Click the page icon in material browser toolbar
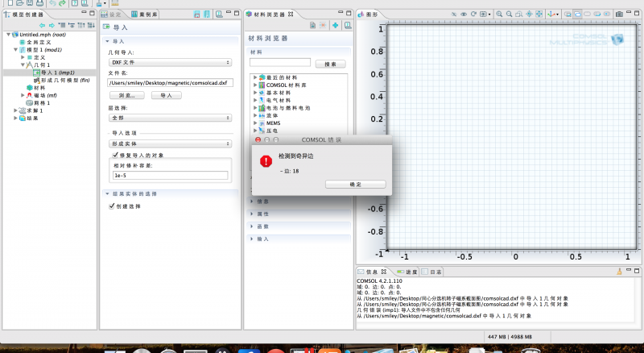The width and height of the screenshot is (644, 353). (312, 26)
